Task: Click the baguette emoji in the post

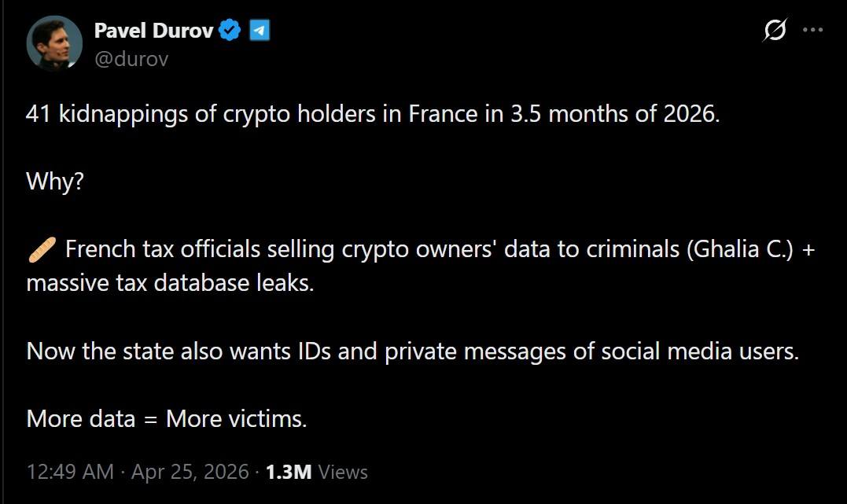Action: coord(41,250)
